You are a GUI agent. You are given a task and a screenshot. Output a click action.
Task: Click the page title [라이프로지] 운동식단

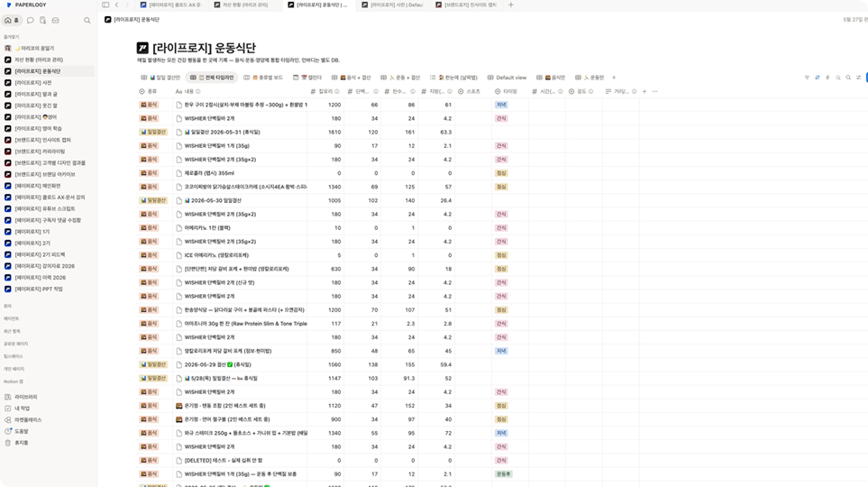point(204,48)
